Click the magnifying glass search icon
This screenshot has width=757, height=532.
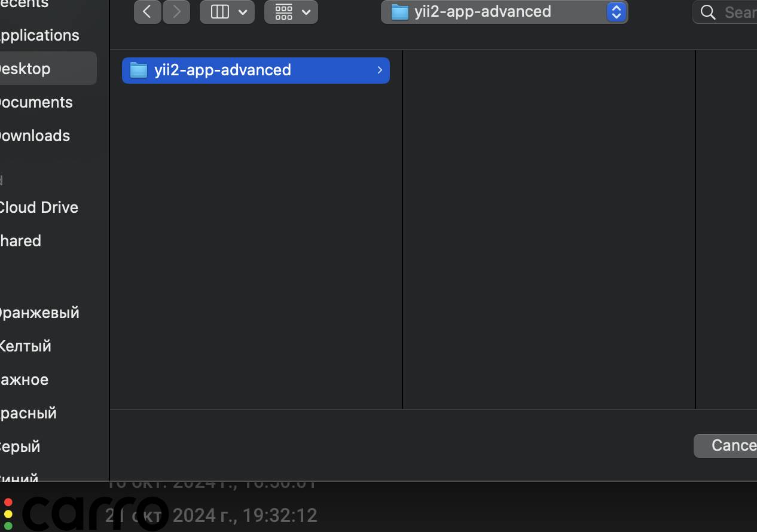[x=708, y=13]
